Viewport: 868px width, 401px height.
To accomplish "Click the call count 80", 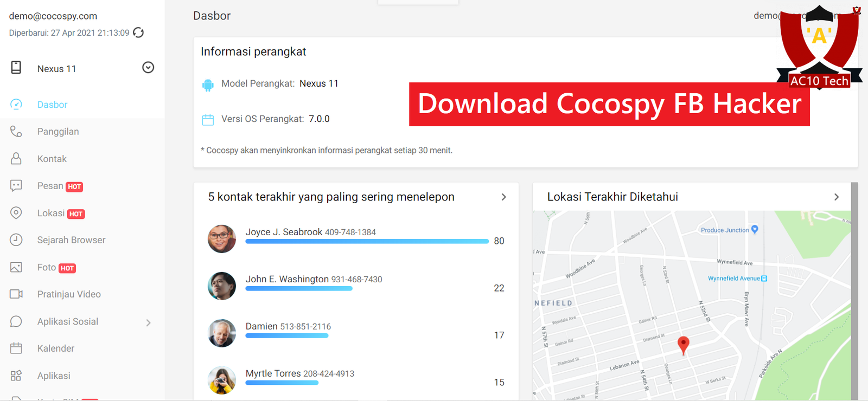I will pyautogui.click(x=499, y=241).
